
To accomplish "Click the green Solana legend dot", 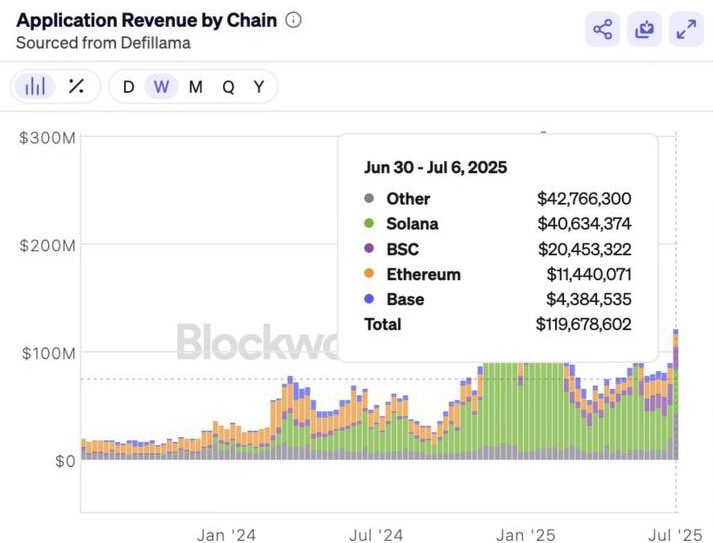I will tap(369, 224).
